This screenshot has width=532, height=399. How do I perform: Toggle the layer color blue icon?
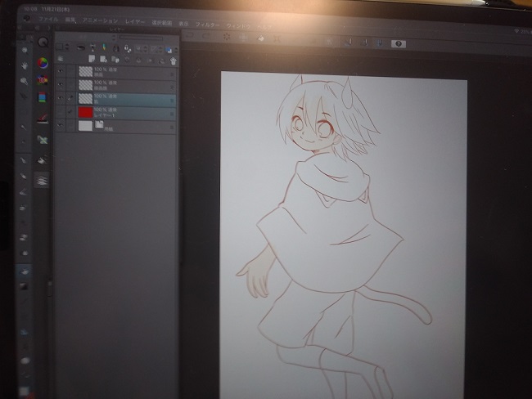[168, 51]
